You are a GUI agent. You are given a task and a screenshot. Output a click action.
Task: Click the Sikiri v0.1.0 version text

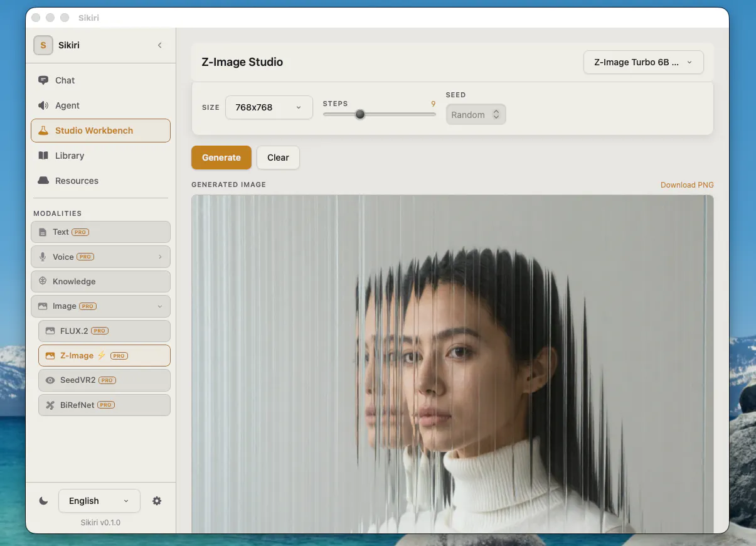click(x=100, y=522)
